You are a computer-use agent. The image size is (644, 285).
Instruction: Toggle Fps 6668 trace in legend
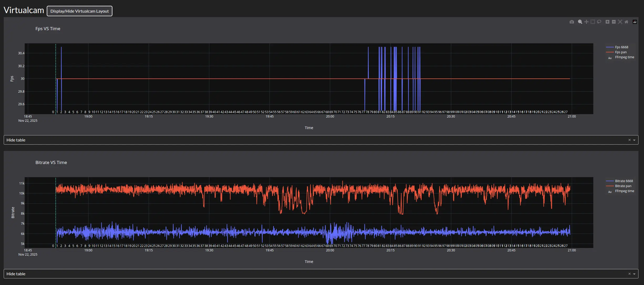[x=621, y=47]
